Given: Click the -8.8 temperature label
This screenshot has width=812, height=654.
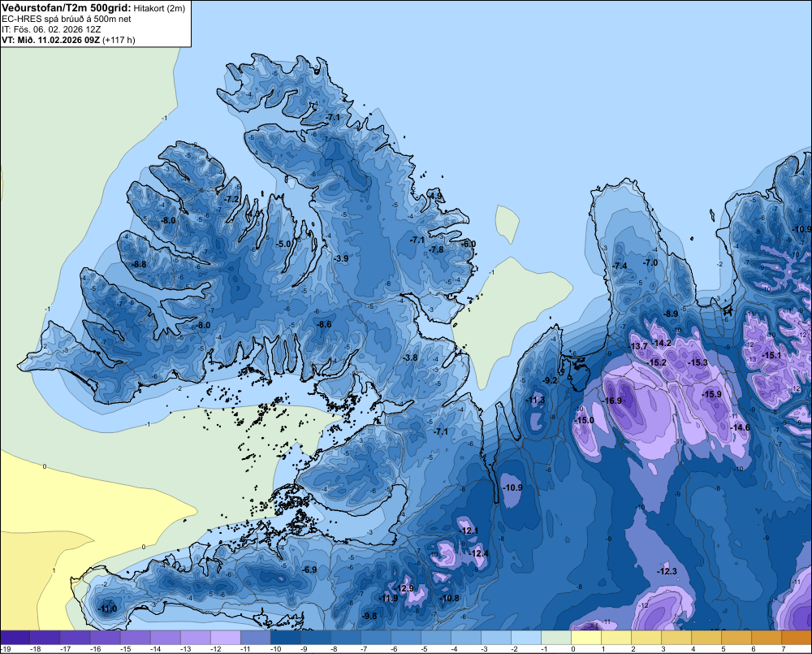Looking at the screenshot, I should click(x=139, y=264).
